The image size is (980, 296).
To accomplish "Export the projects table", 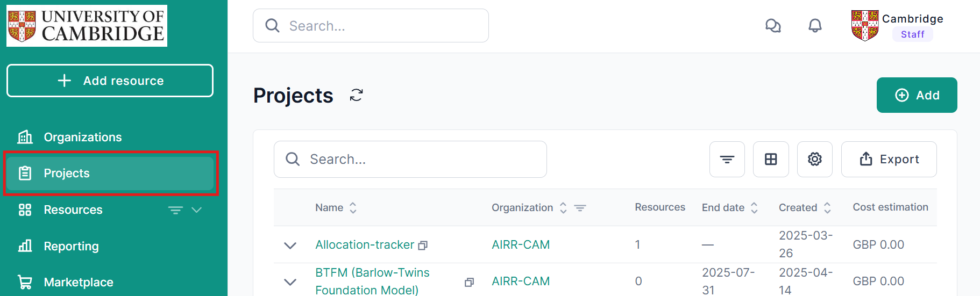I will (889, 160).
